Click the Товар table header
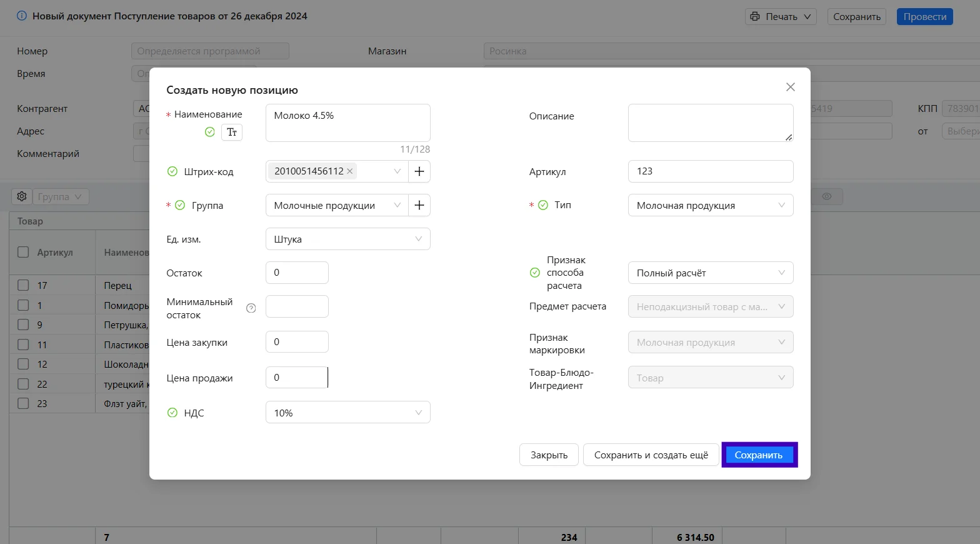Viewport: 980px width, 544px height. 30,221
